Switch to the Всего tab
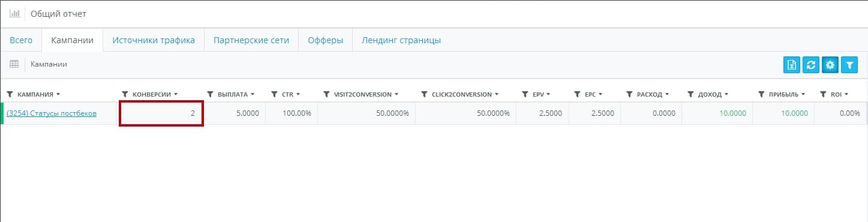Image resolution: width=868 pixels, height=222 pixels. [x=21, y=40]
